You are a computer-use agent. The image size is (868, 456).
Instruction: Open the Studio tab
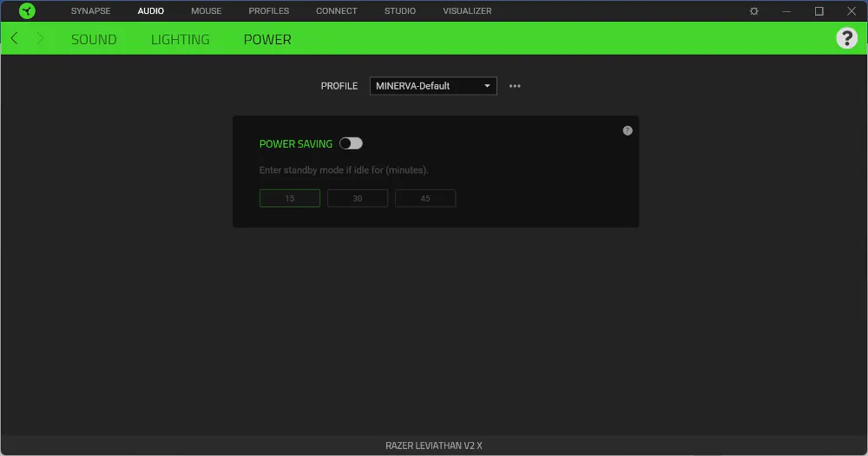400,11
